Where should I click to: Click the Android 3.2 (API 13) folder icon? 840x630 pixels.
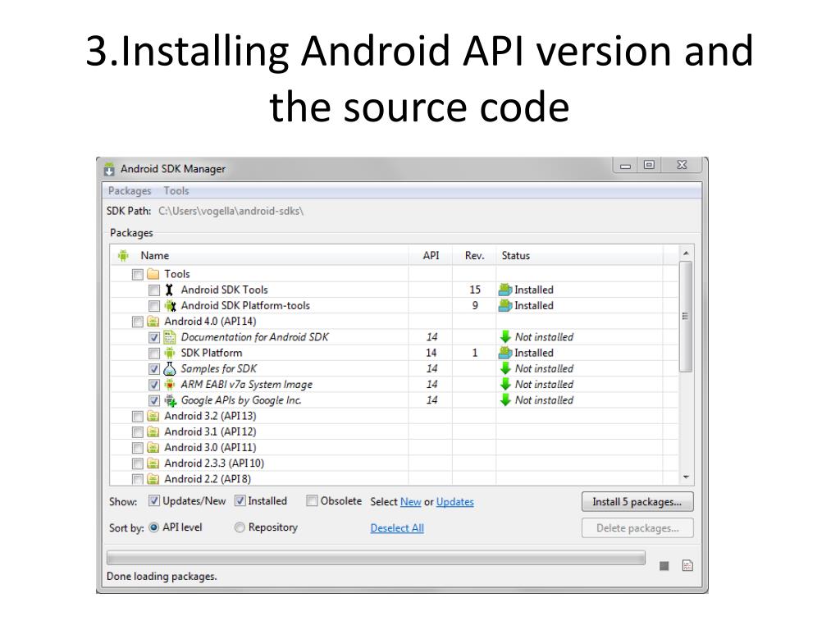point(153,416)
